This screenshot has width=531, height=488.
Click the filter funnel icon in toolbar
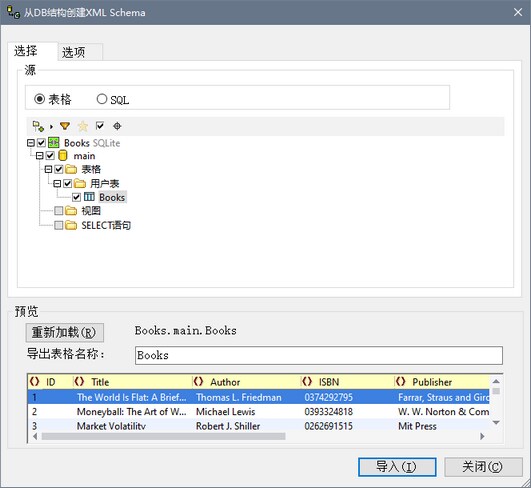click(x=65, y=126)
